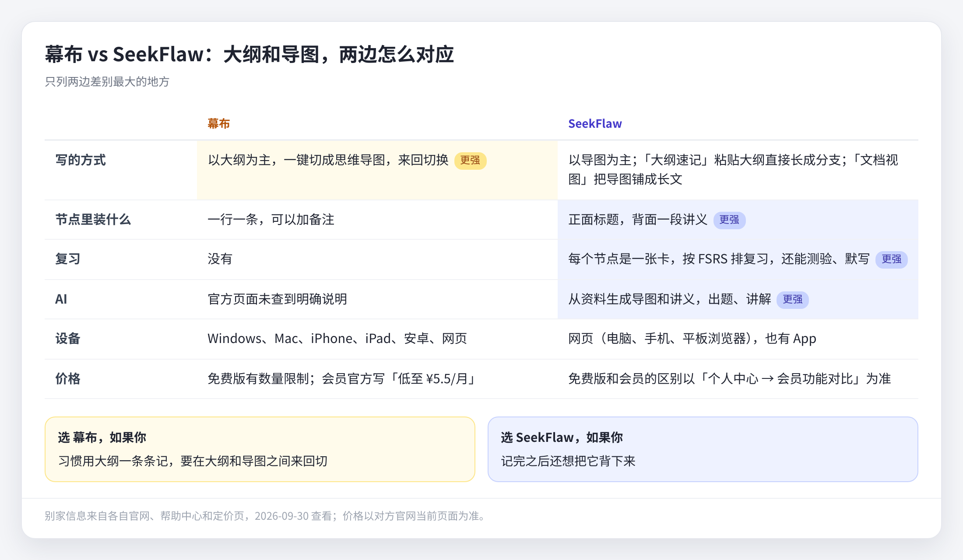Select the 写的方式 row label

click(x=81, y=160)
